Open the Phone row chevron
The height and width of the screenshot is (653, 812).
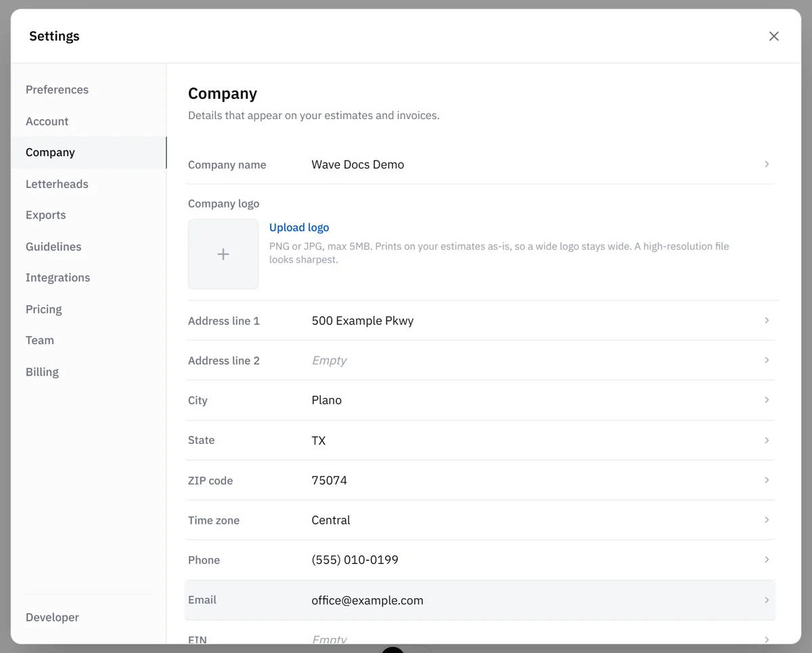[x=767, y=560]
